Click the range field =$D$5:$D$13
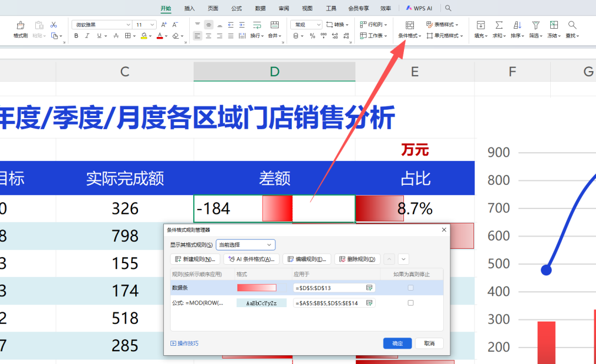The image size is (596, 364). (329, 288)
